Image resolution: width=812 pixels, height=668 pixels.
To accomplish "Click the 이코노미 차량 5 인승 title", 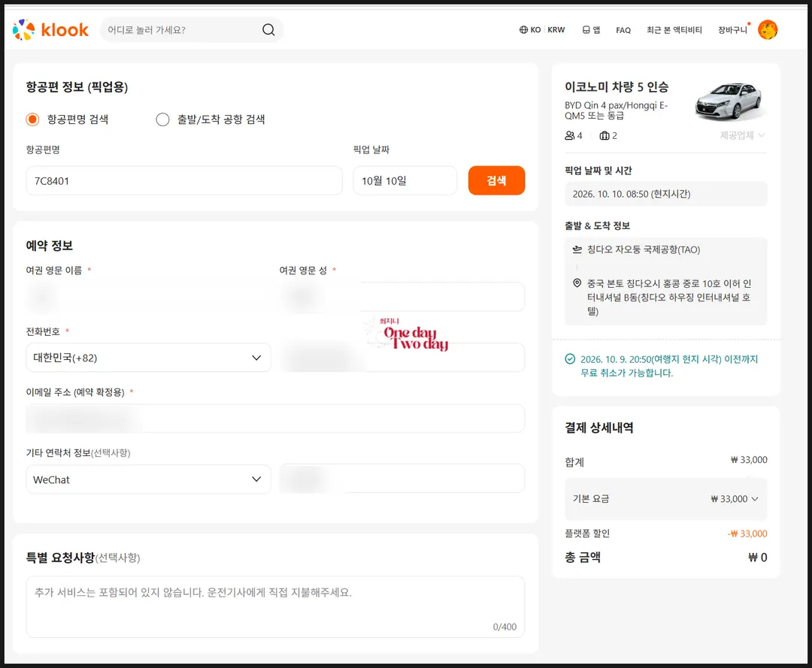I will 617,87.
